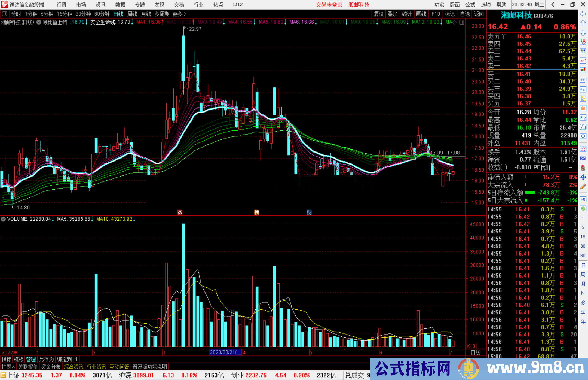This screenshot has width=588, height=380.
Task: Select the blue four-way move arrows icon
Action: click(x=583, y=177)
